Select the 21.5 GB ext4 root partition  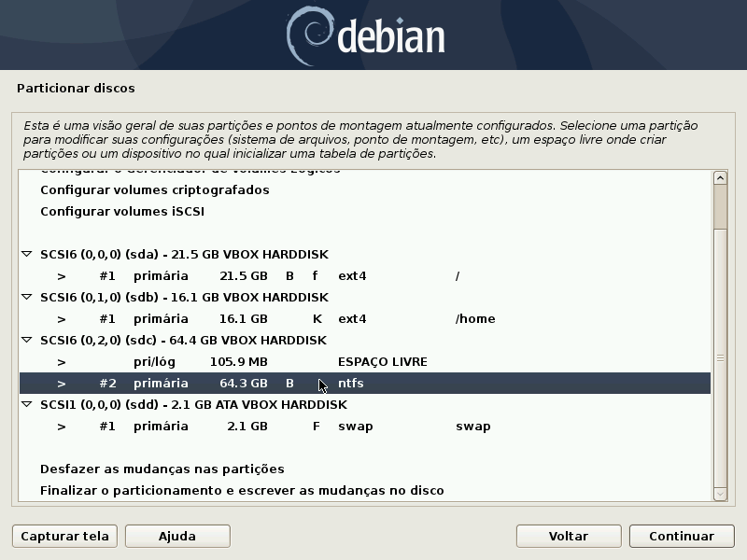[x=365, y=275]
